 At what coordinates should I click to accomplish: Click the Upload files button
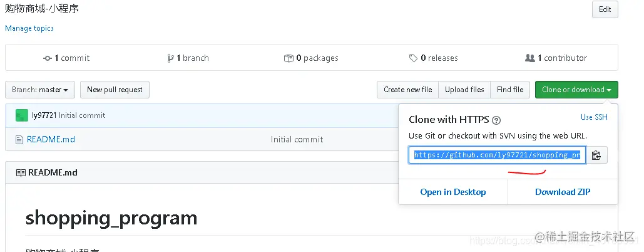[x=464, y=90]
